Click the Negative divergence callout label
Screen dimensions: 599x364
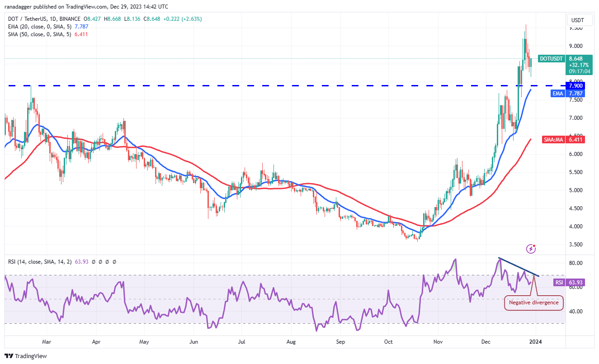[x=533, y=303]
